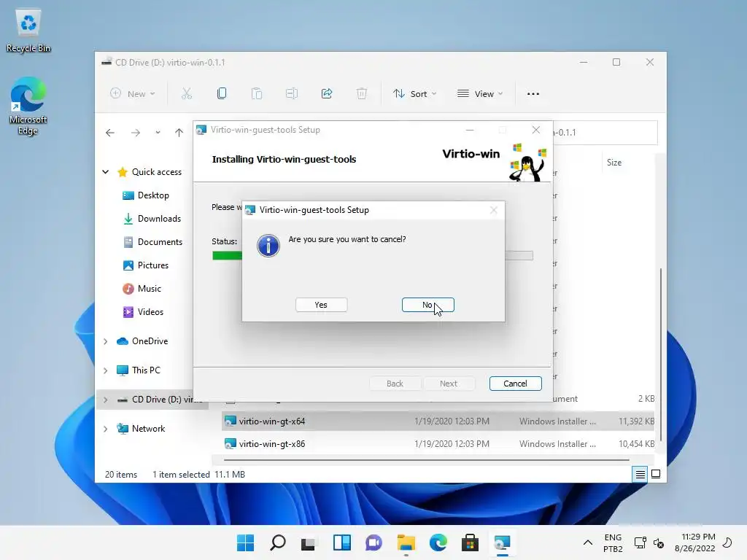Open the clock showing 11:29 PM

(695, 542)
